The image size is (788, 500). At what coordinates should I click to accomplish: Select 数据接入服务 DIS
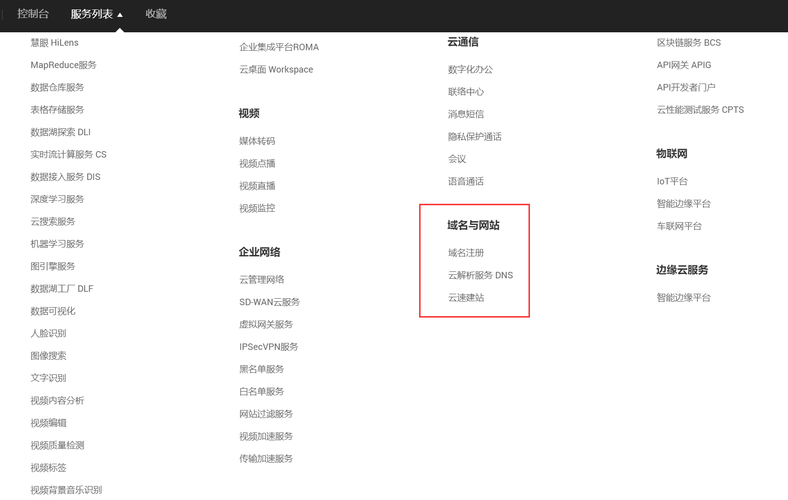65,177
